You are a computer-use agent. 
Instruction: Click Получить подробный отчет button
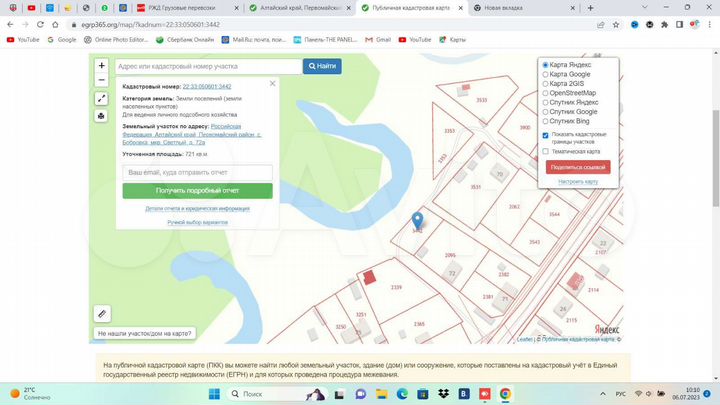coord(197,190)
